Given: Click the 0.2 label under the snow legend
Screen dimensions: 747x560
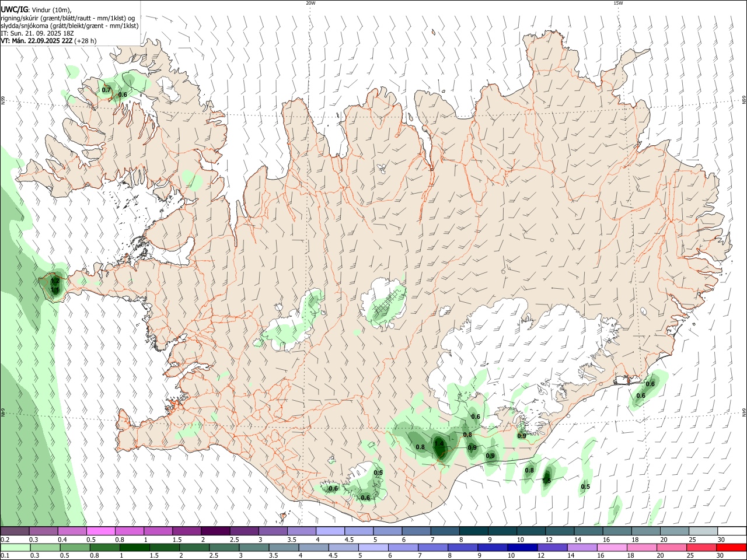Looking at the screenshot, I should click(5, 539).
